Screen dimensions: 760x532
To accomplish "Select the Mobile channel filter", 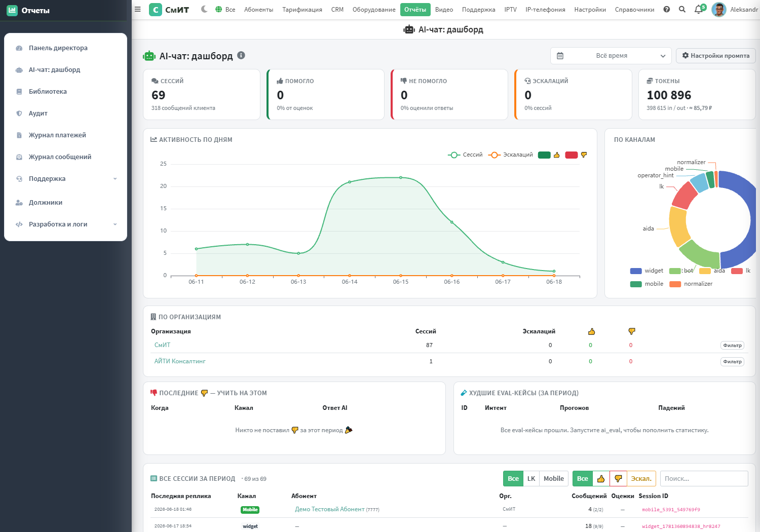I will click(553, 479).
